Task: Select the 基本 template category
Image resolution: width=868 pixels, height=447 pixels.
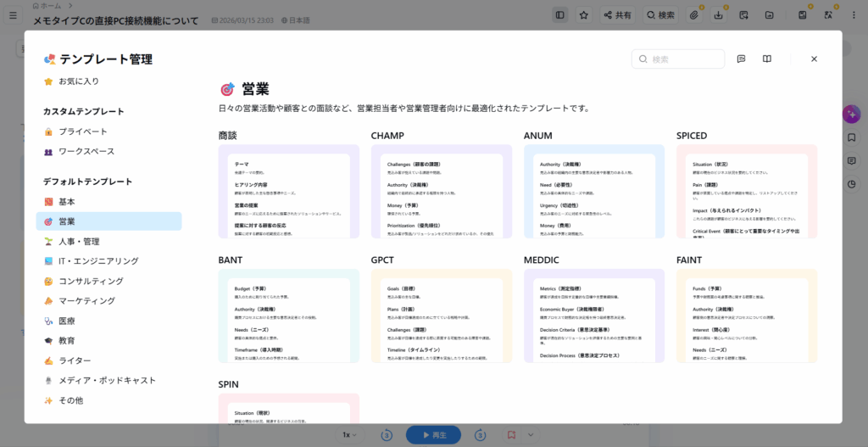Action: tap(109, 202)
